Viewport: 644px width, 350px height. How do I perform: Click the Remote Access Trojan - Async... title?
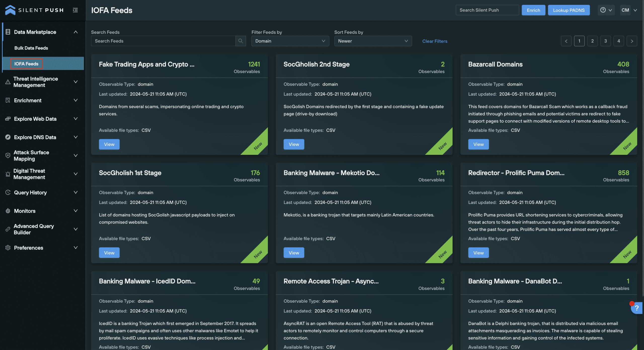(331, 281)
